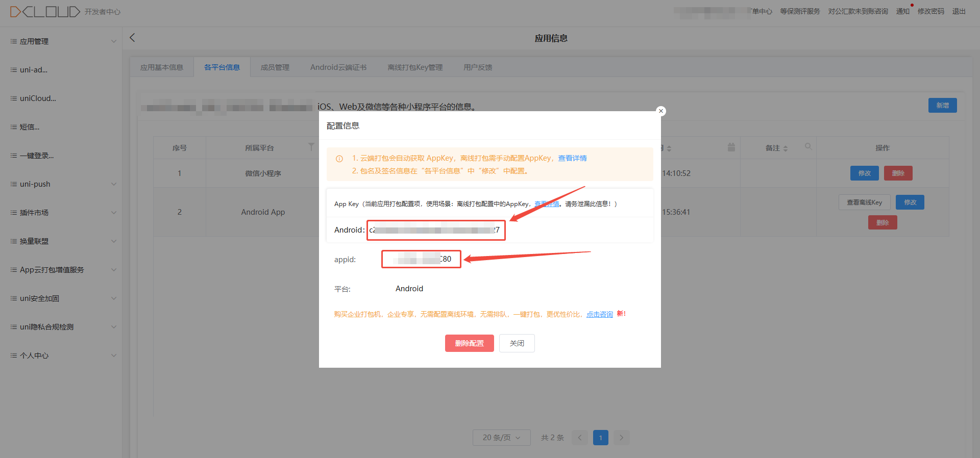Open the 20 条/页 page size dropdown

pos(501,438)
